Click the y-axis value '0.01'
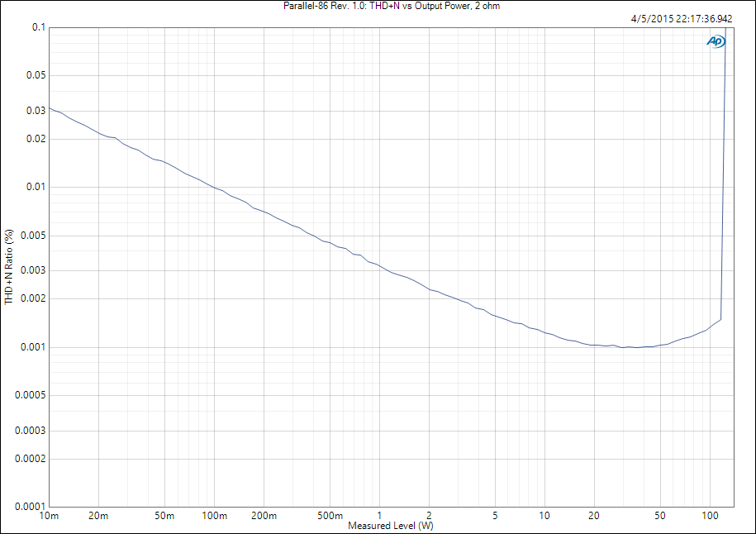This screenshot has width=756, height=534. (36, 187)
